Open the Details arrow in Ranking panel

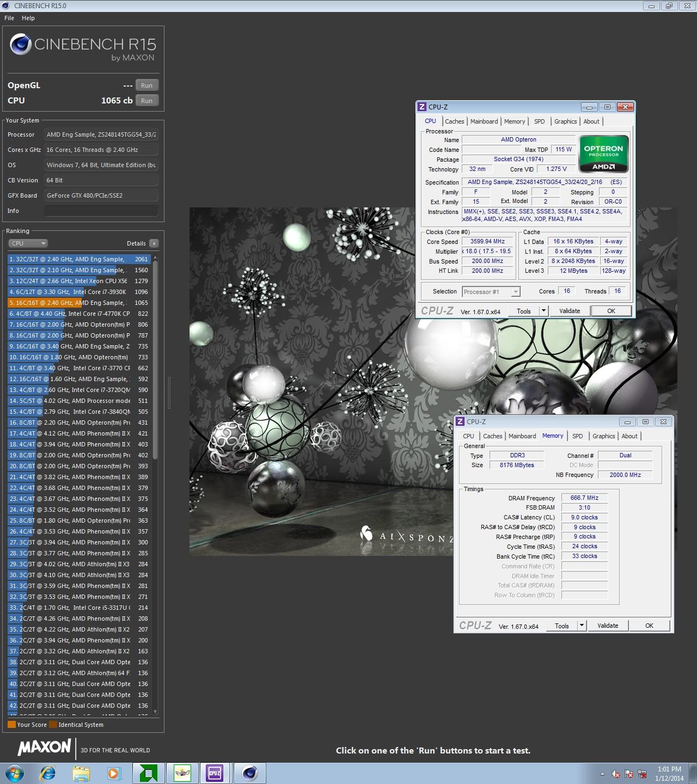coord(154,243)
